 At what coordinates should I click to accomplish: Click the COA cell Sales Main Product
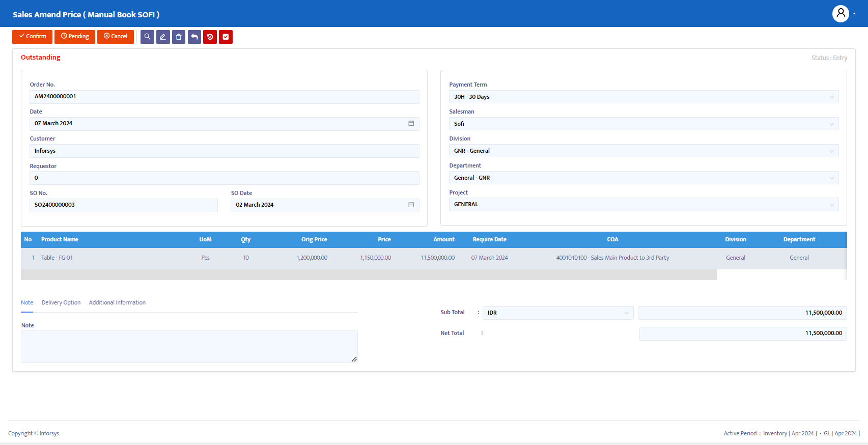tap(612, 258)
